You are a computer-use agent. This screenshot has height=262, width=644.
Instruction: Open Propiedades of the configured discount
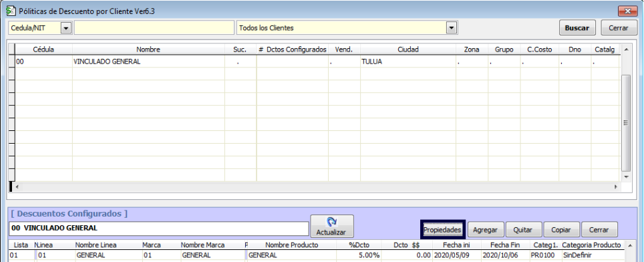pos(442,229)
